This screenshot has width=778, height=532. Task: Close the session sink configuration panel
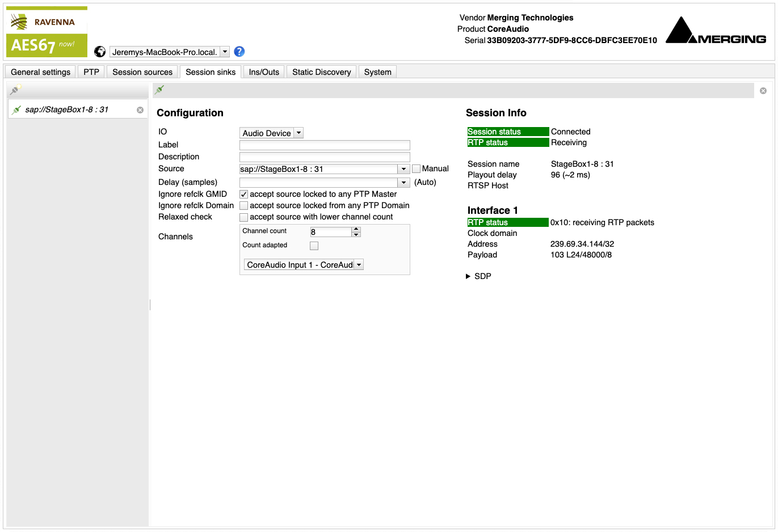click(x=763, y=91)
